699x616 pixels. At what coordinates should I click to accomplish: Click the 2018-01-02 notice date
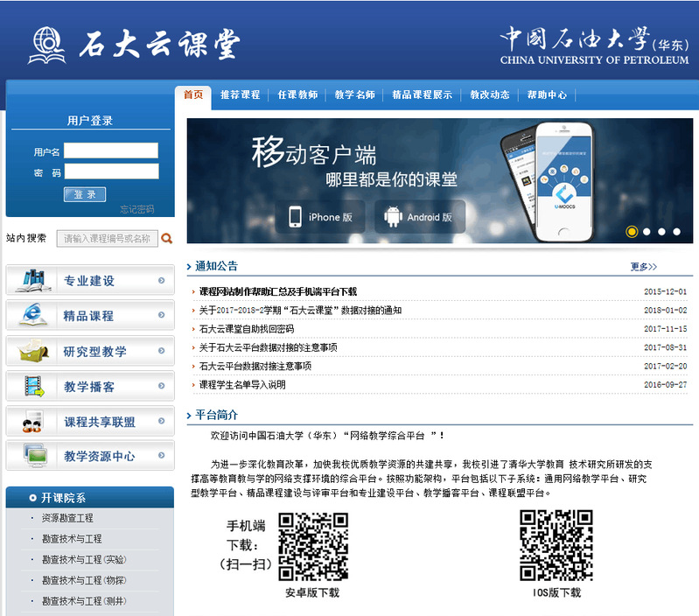tap(665, 311)
